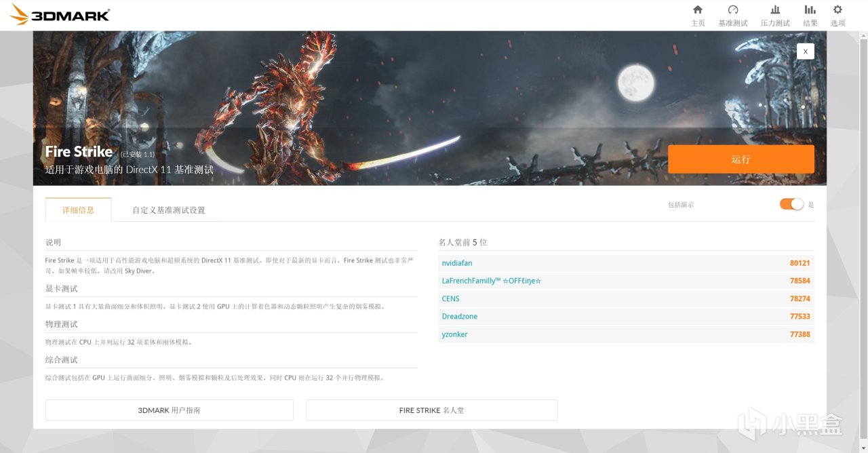Switch to the 详细信息 tab
This screenshot has width=868, height=453.
[78, 210]
